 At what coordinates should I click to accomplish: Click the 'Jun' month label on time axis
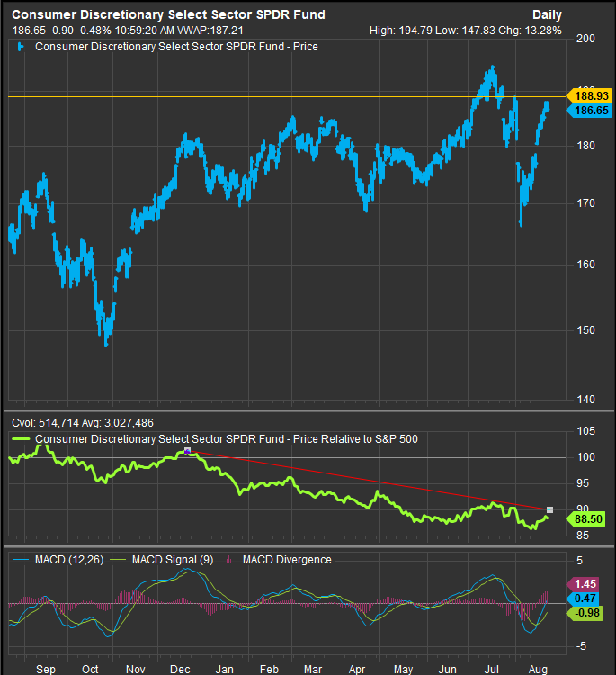click(447, 669)
